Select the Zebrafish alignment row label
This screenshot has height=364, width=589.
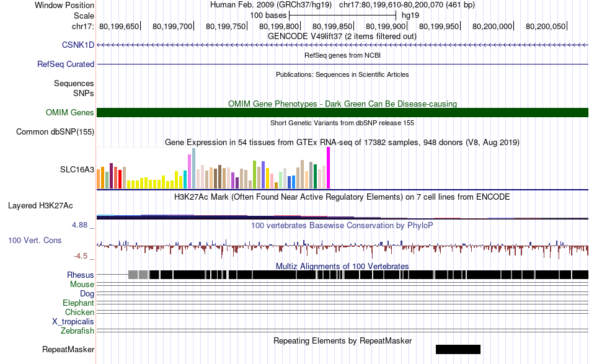coord(77,331)
